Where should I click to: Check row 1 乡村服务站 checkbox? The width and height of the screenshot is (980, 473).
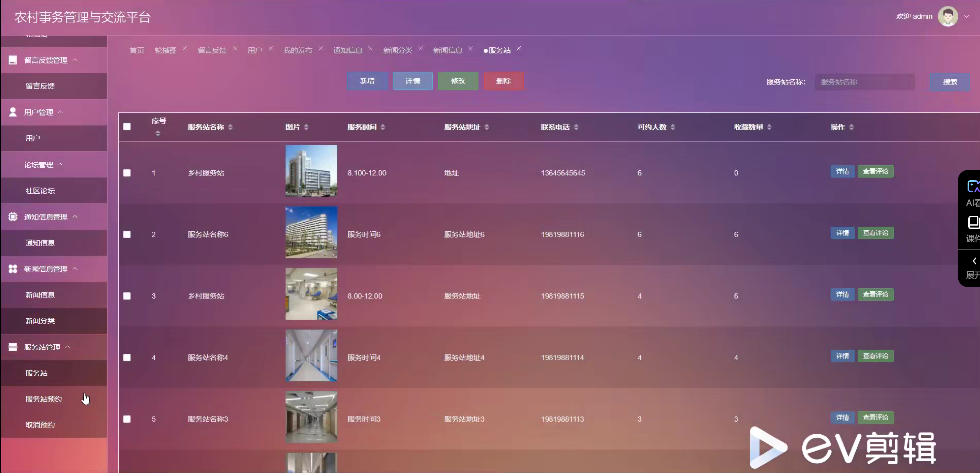(127, 173)
